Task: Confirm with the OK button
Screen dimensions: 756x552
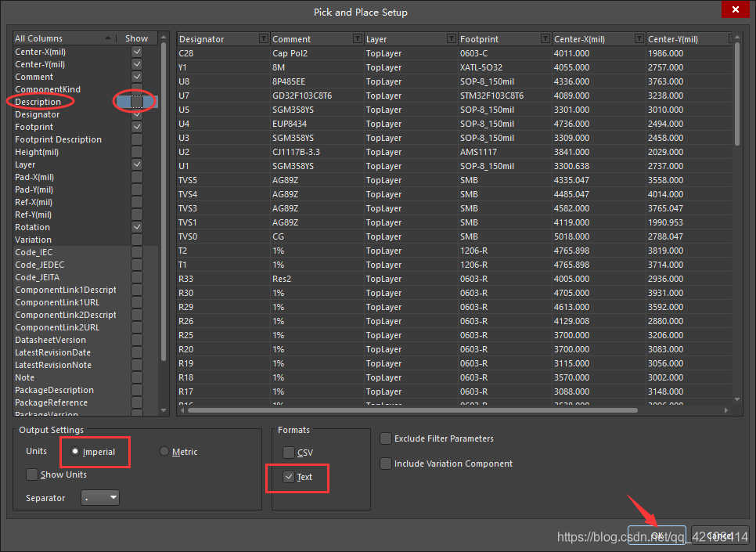Action: click(x=657, y=536)
